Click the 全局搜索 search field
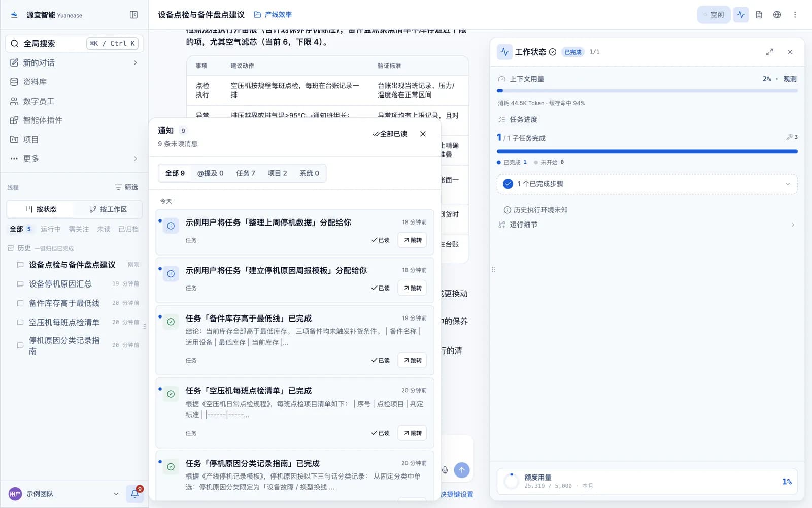The image size is (812, 508). click(75, 43)
